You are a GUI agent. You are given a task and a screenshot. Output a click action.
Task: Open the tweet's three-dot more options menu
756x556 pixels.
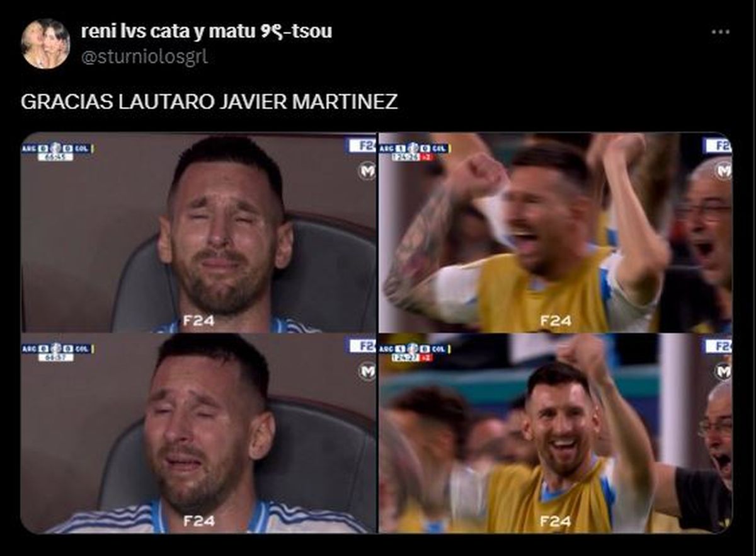[720, 32]
